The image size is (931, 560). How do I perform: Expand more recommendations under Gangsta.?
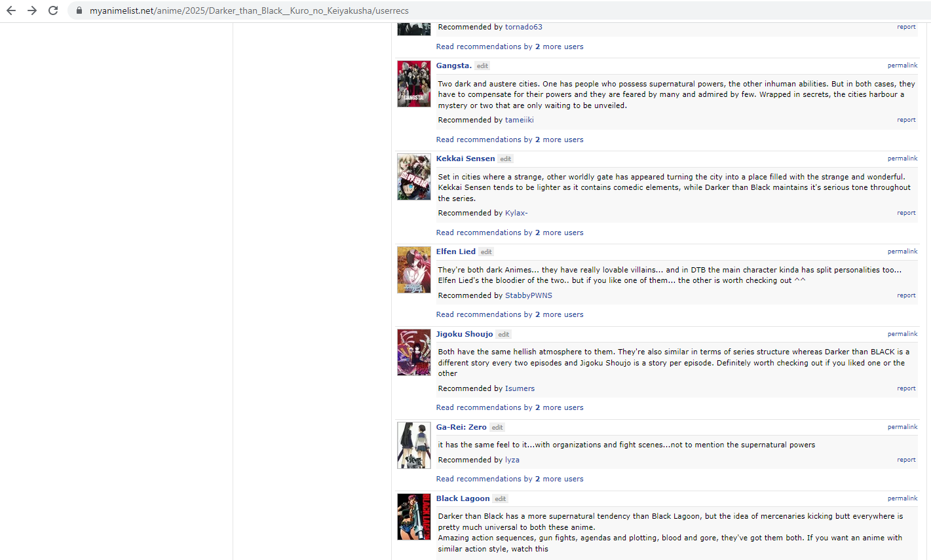click(509, 140)
